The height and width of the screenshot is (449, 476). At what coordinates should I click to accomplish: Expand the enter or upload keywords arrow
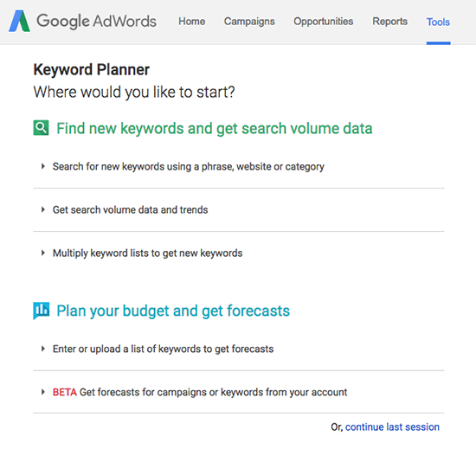tap(43, 349)
